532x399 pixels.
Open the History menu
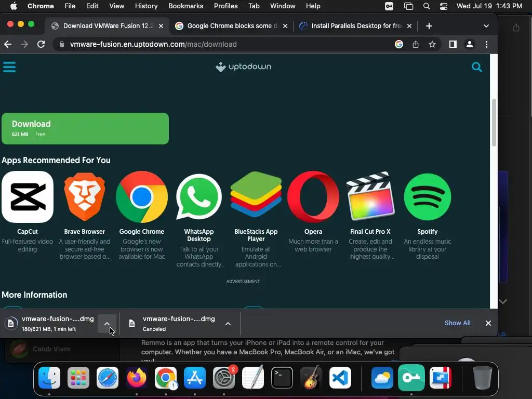(146, 6)
